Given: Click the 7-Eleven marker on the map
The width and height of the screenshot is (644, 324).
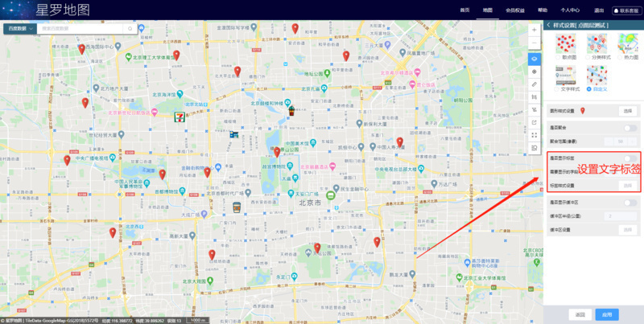Looking at the screenshot, I should pos(180,117).
